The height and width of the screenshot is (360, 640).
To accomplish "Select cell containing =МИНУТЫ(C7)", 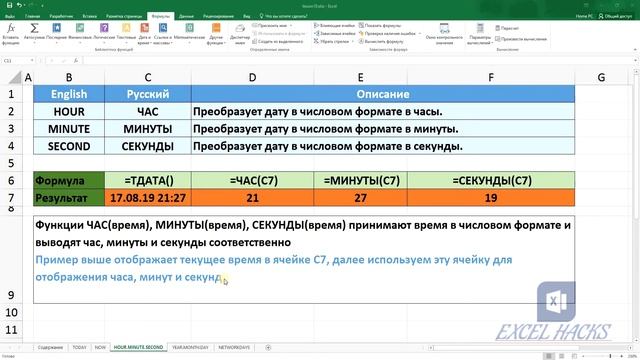I will coord(360,180).
